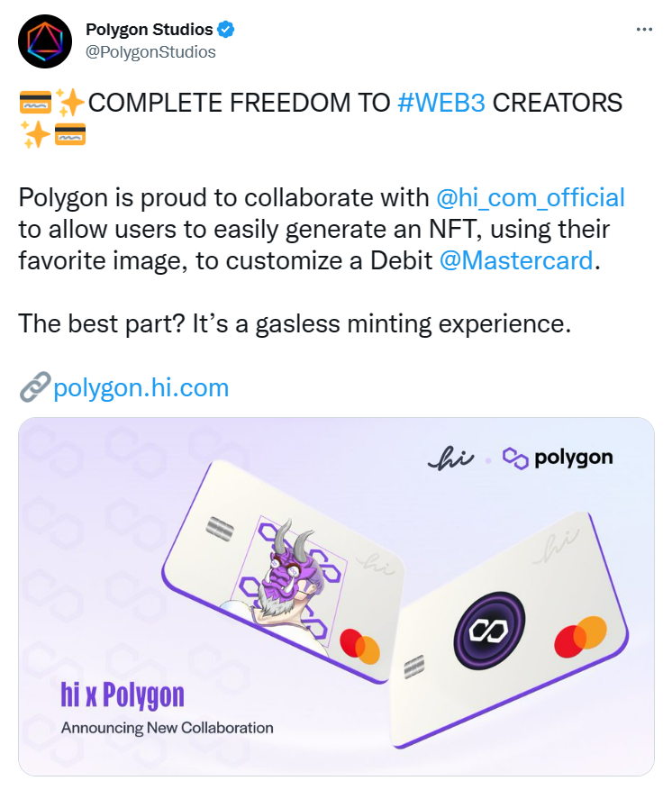
Task: Open the #WEB3 hashtag
Action: tap(441, 103)
